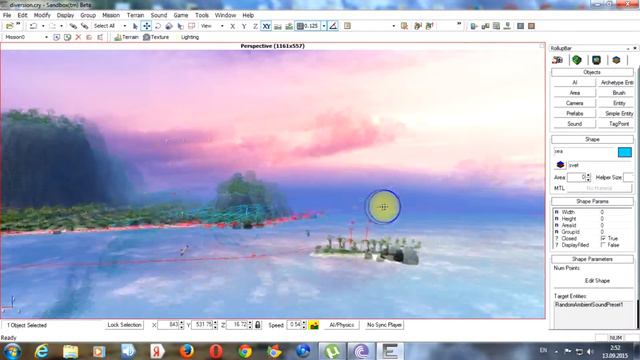640x360 pixels.
Task: Click the duplicate mission green icon
Action: (x=67, y=37)
